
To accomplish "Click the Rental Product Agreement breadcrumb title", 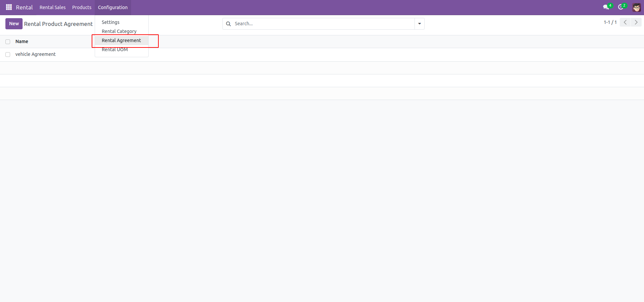I will coord(58,24).
